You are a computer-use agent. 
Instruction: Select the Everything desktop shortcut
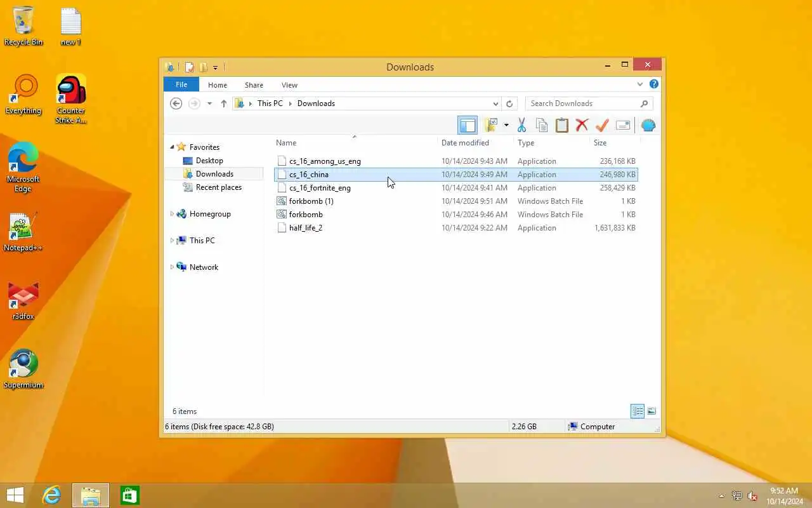(x=23, y=95)
